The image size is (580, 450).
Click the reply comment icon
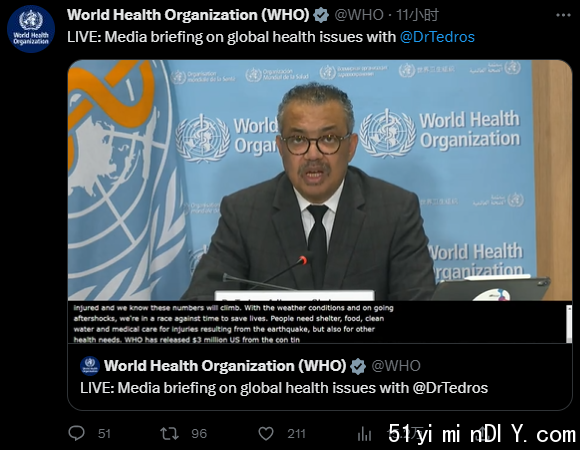click(77, 433)
